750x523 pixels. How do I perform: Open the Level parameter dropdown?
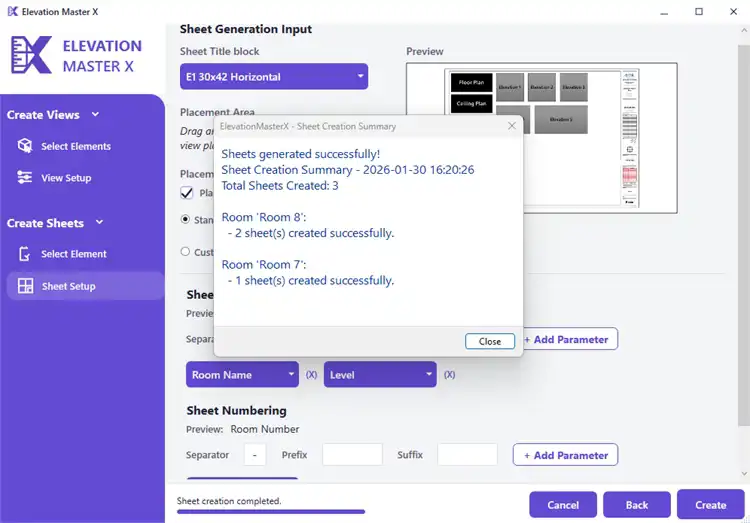380,375
